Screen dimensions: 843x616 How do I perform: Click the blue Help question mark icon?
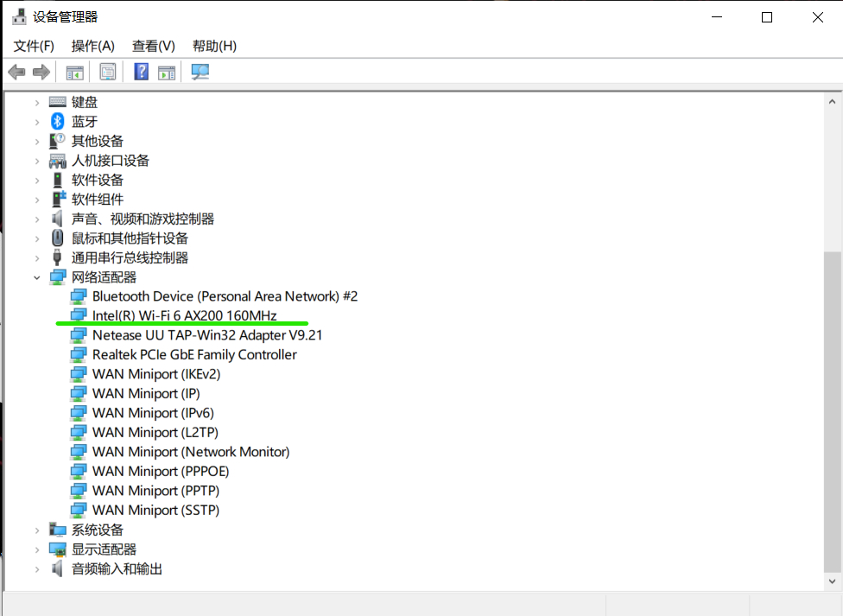coord(142,72)
